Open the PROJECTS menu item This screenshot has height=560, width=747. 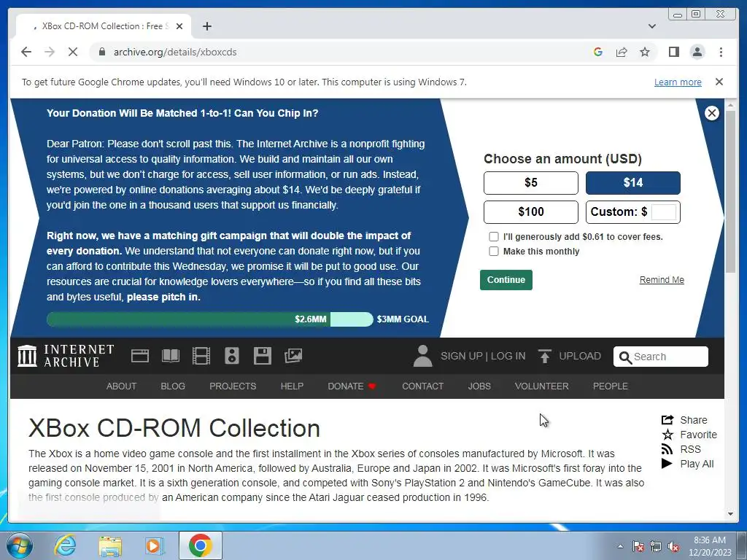[233, 386]
